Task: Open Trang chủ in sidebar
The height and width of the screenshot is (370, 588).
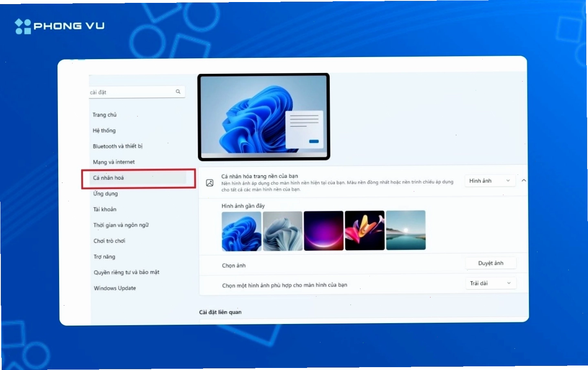Action: tap(104, 115)
